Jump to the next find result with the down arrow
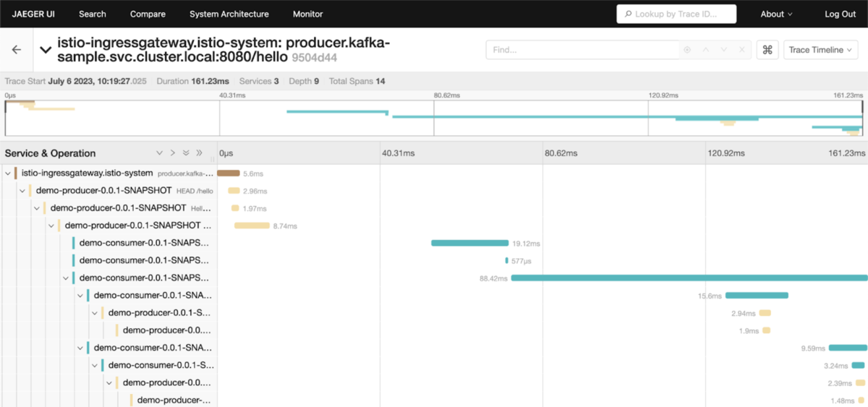Screen dimensions: 868x407 click(x=723, y=50)
